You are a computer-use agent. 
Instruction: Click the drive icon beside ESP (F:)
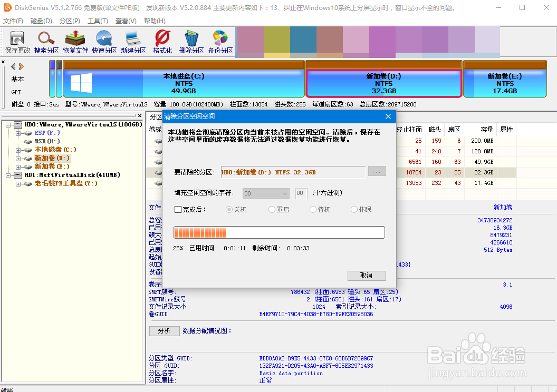pos(28,133)
